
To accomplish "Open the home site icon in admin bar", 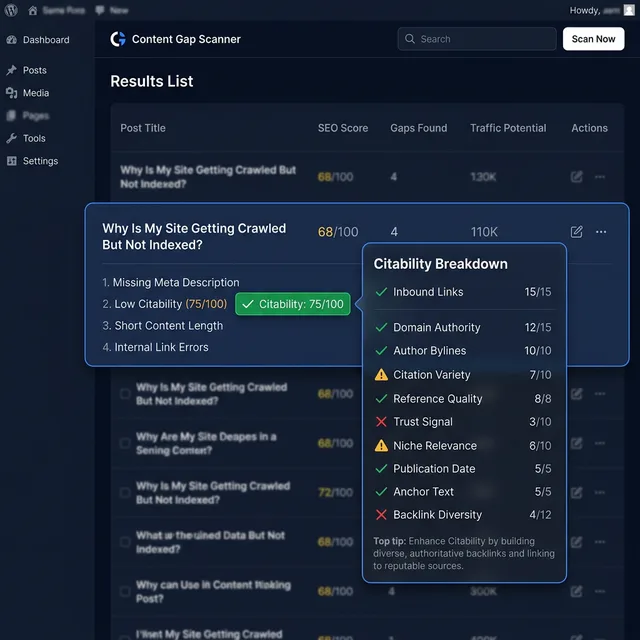I will [x=33, y=10].
